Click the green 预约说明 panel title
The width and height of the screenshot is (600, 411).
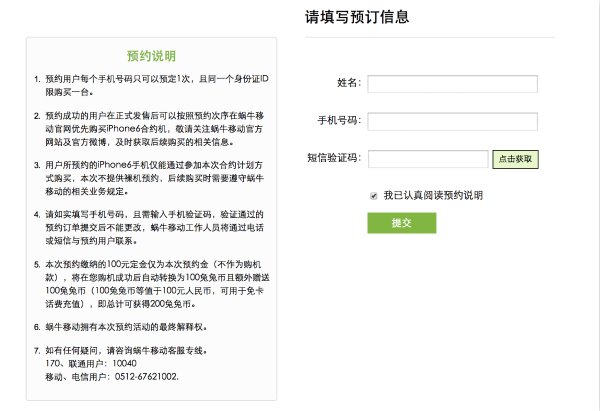tap(152, 55)
